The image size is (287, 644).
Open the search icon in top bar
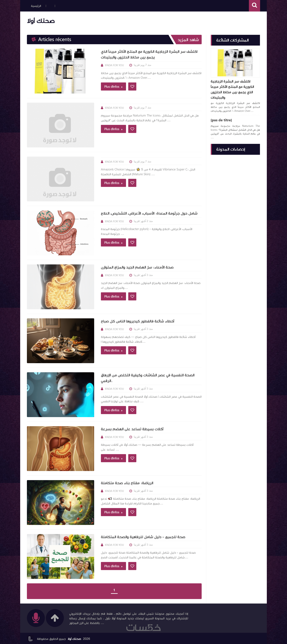coord(254,6)
